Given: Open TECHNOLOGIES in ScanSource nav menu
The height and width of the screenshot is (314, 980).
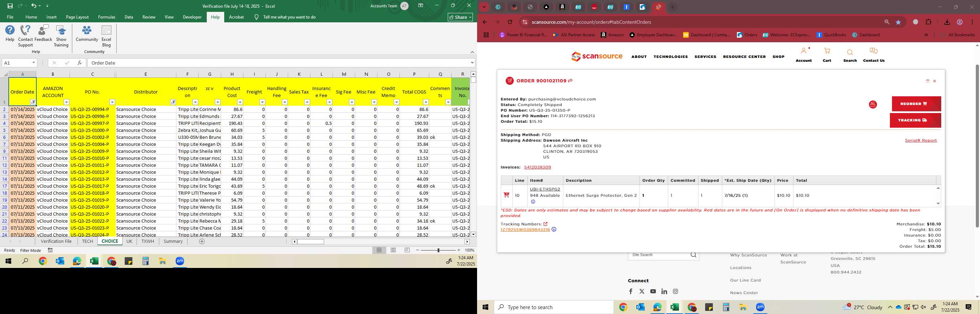Looking at the screenshot, I should tap(670, 57).
